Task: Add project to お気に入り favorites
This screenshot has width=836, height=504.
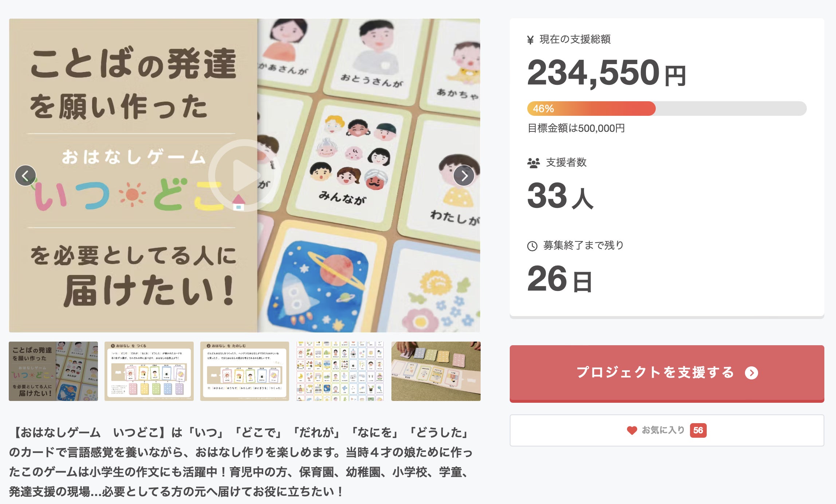Action: pos(667,430)
